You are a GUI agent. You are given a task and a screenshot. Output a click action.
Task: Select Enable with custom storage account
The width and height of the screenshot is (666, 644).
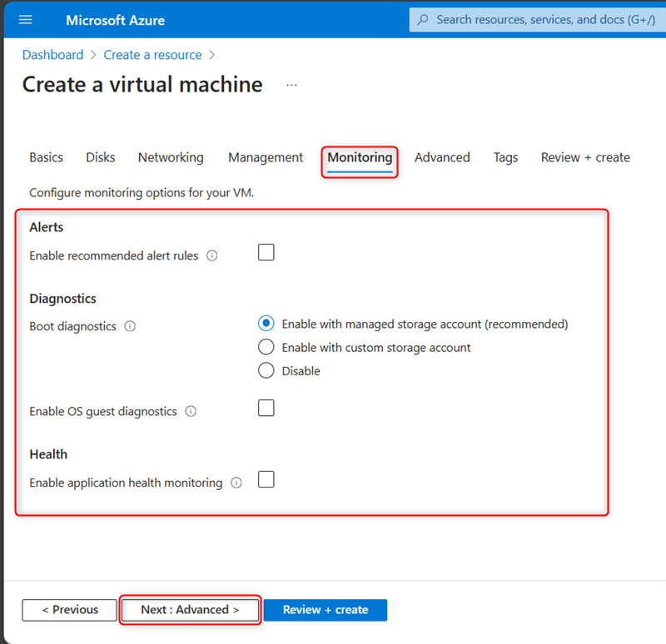266,347
